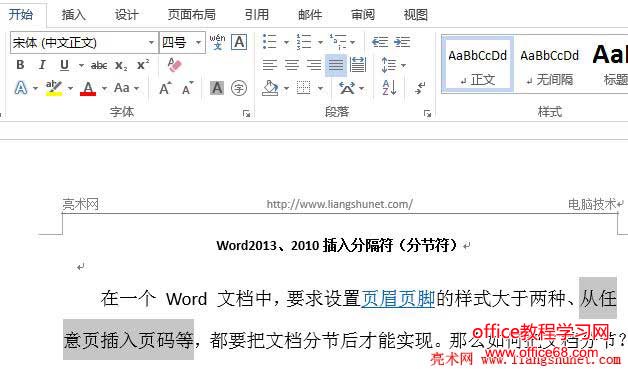Open Text Effects (glowing A)
Screen dimensions: 628x369
pos(21,88)
